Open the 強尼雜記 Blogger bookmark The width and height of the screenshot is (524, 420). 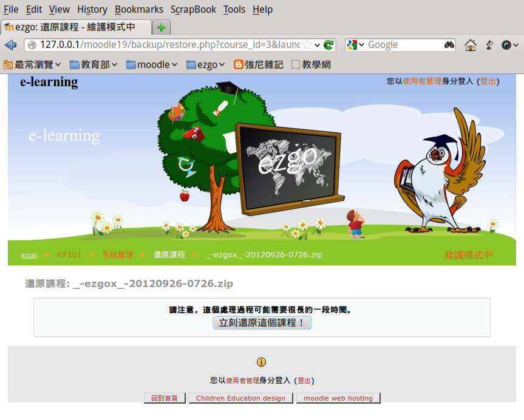pyautogui.click(x=259, y=64)
